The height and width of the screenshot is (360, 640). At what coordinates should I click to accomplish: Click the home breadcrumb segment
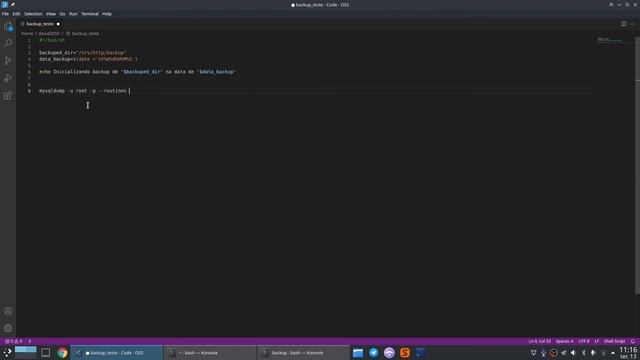click(x=27, y=33)
